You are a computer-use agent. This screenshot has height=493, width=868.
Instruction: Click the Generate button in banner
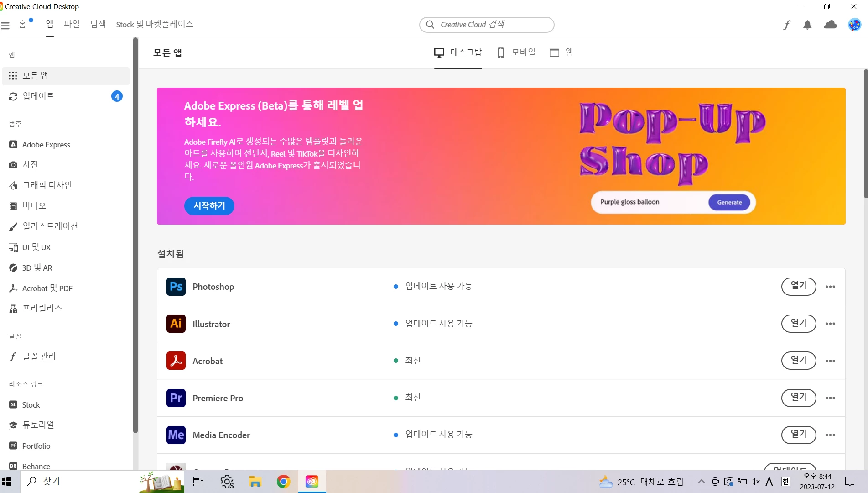point(729,202)
